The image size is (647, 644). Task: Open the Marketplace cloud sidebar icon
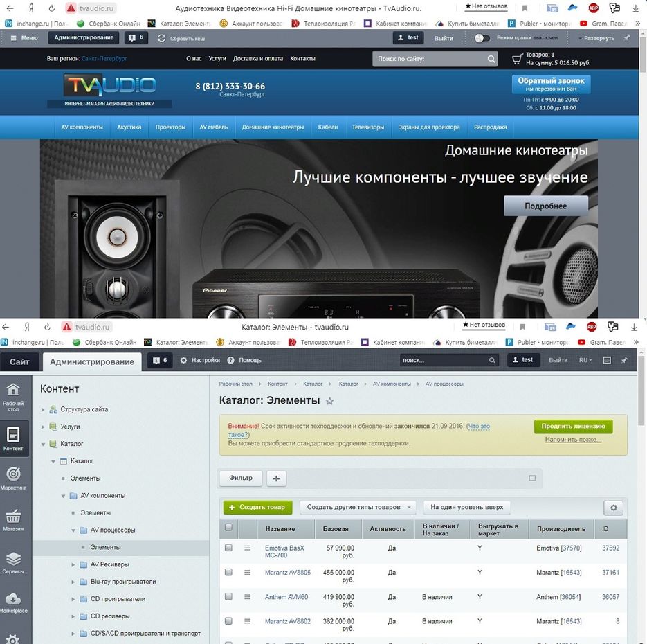click(12, 602)
